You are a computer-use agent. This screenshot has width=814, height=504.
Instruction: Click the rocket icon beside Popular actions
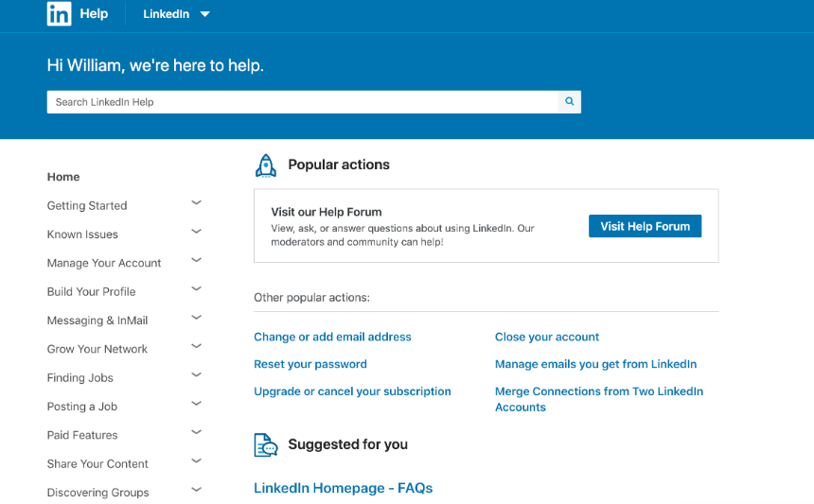[266, 165]
